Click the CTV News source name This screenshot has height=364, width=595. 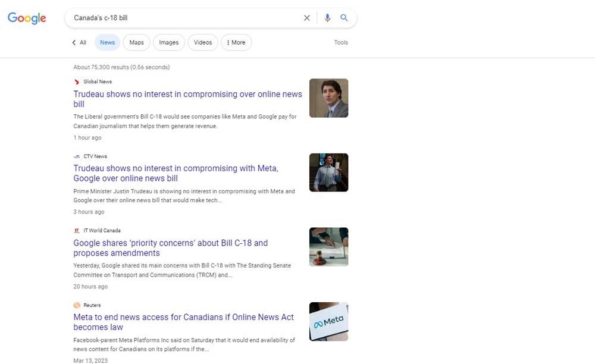(95, 156)
